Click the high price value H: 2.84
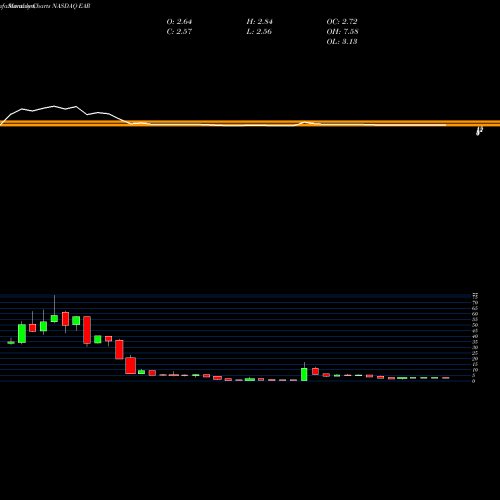This screenshot has width=500, height=500. click(259, 22)
